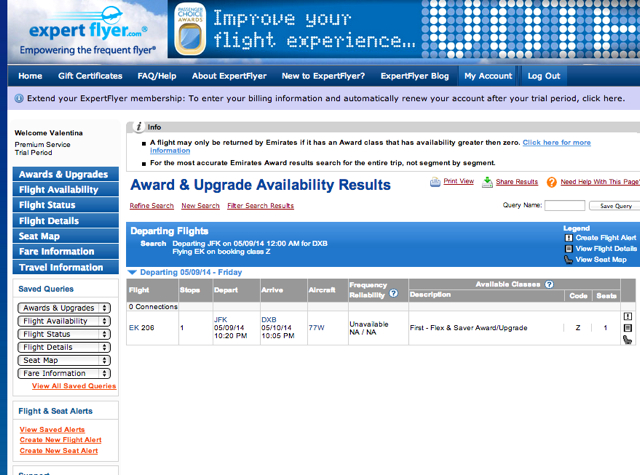This screenshot has height=475, width=640.
Task: Select Flight Availability in the sidebar menu
Action: click(66, 190)
